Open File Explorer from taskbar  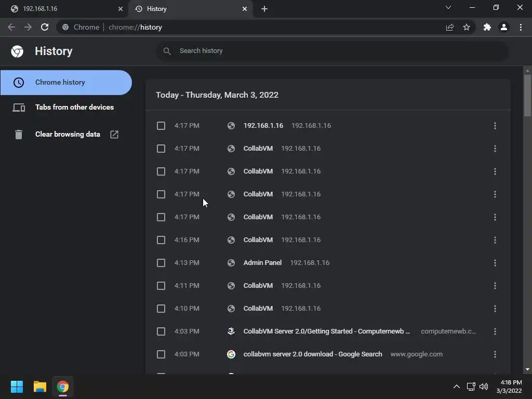[39, 387]
